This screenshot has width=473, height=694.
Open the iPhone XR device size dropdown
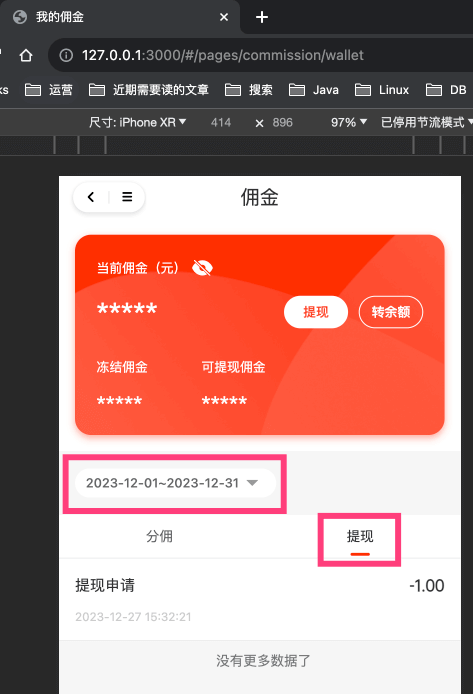tap(137, 122)
